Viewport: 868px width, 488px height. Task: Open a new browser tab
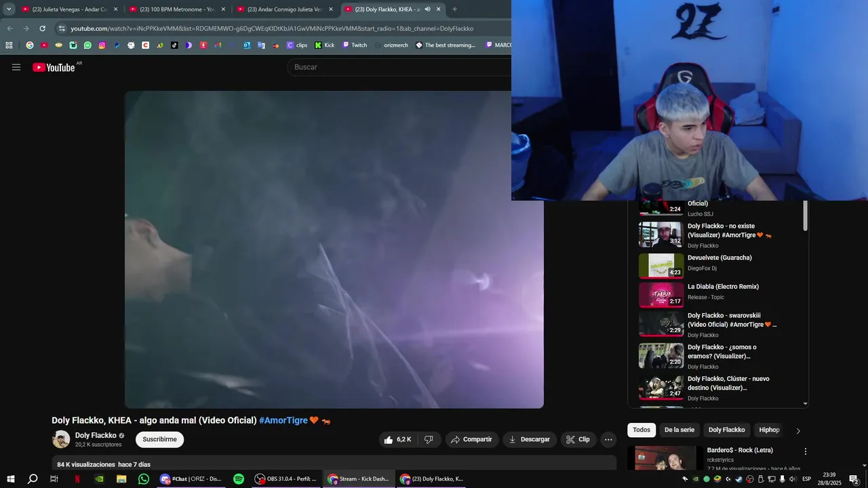[x=454, y=9]
